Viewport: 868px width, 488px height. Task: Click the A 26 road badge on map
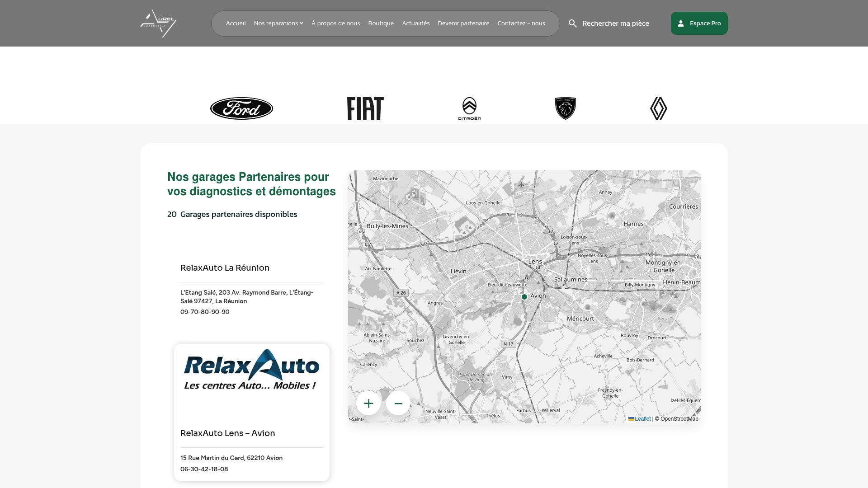[401, 293]
